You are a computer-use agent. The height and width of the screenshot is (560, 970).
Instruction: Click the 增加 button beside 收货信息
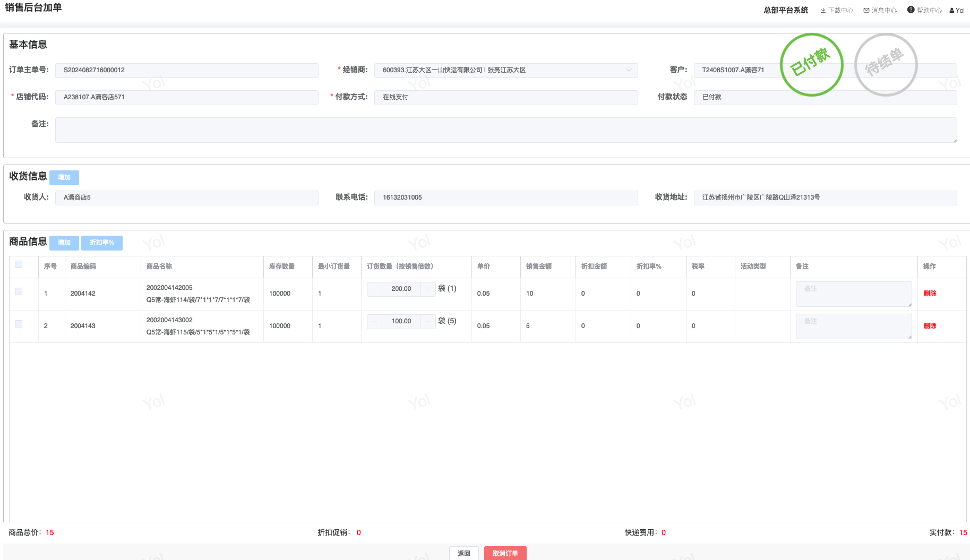tap(64, 177)
